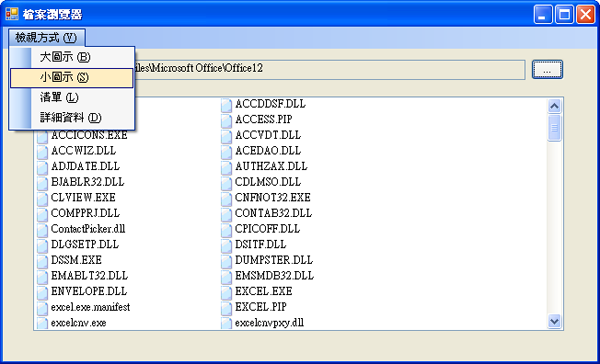Viewport: 600px width, 364px height.
Task: Click the file icon beside DSITF.DLL
Action: click(227, 246)
